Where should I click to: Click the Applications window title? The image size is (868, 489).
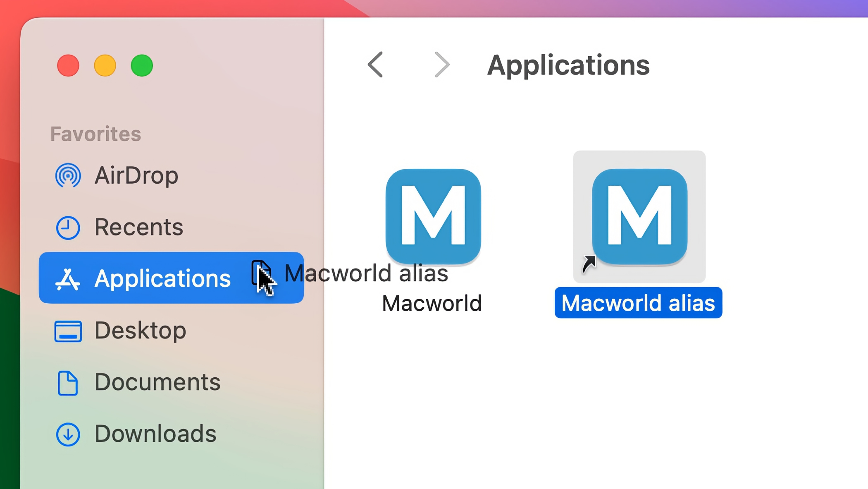pyautogui.click(x=568, y=65)
